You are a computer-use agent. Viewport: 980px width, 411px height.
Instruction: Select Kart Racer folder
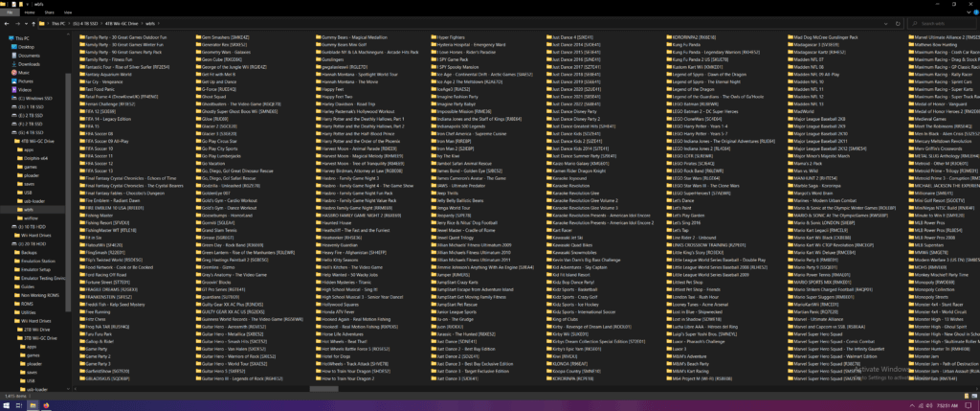(x=558, y=230)
